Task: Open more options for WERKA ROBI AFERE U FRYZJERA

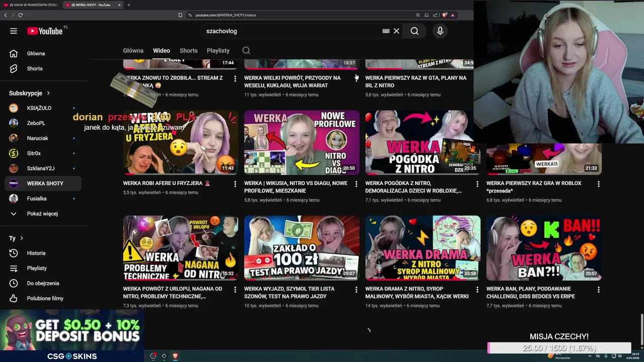Action: [x=235, y=185]
